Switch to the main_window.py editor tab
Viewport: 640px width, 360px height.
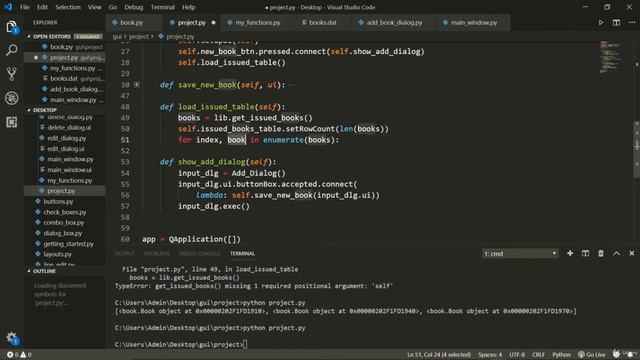(473, 22)
